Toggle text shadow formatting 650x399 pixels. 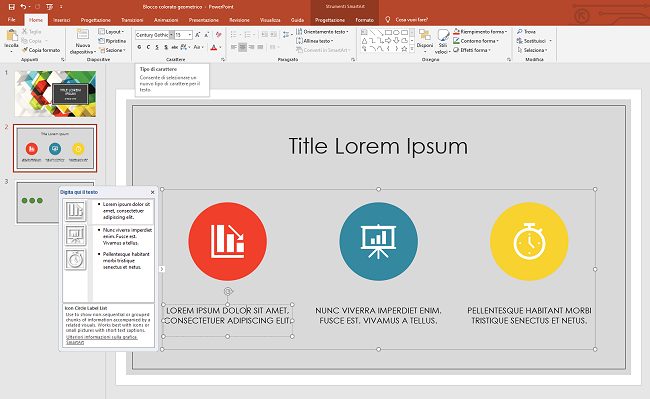coord(166,47)
